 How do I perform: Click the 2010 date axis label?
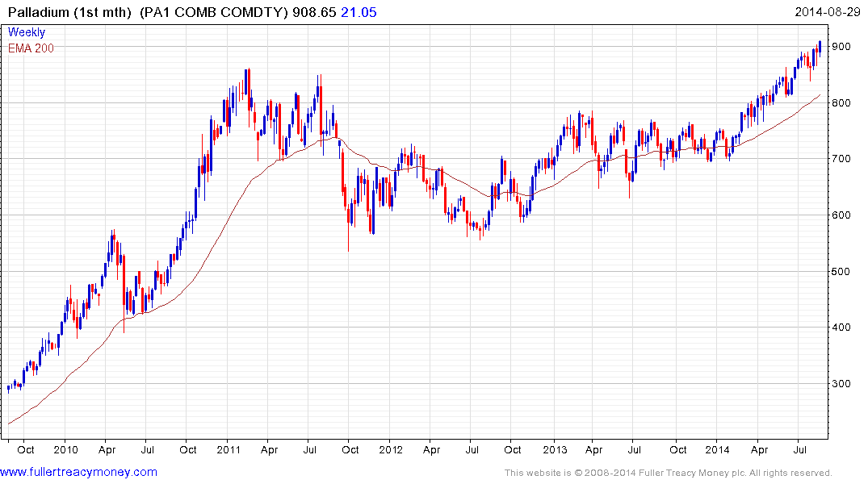[x=66, y=449]
